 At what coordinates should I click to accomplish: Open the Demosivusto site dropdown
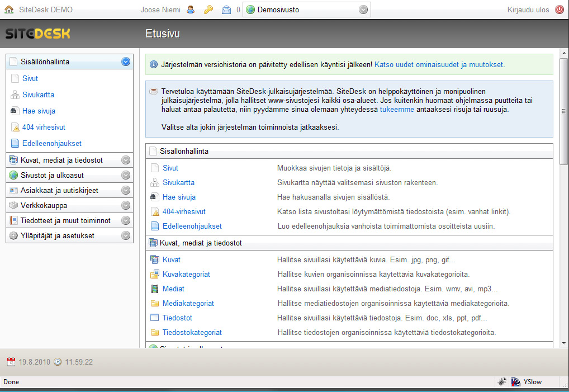(x=363, y=10)
